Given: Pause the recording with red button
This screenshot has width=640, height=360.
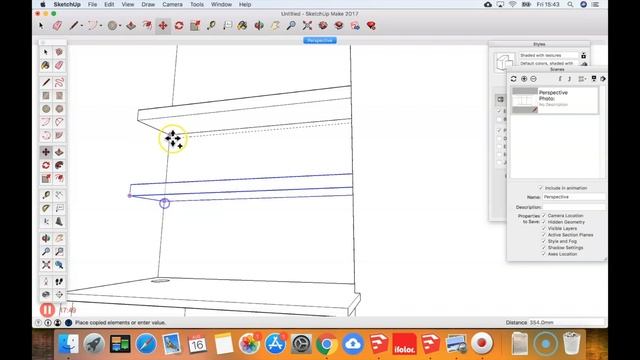Looking at the screenshot, I should coord(47,310).
